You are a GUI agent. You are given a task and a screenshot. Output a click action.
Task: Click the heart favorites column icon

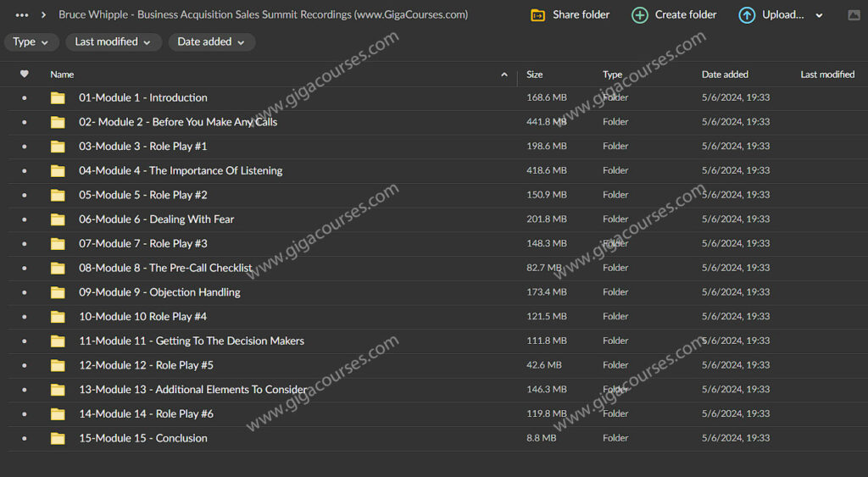point(24,75)
